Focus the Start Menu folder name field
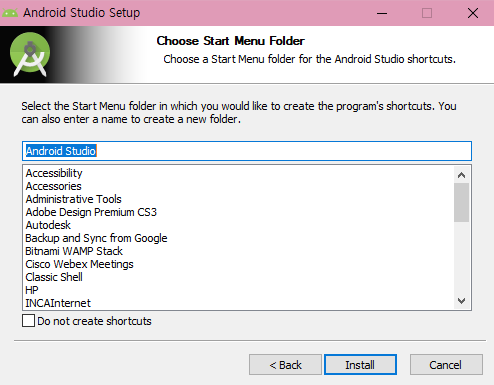 click(247, 151)
